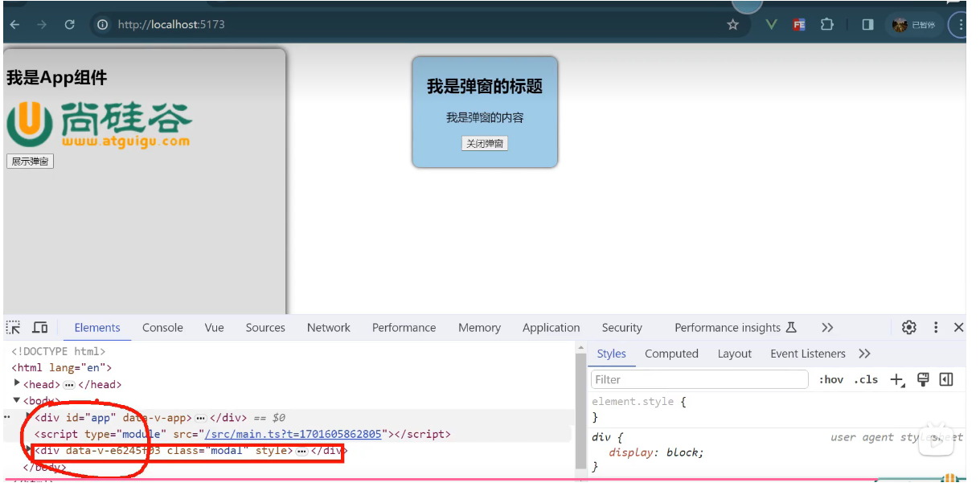Switch to the Elements panel tab
The height and width of the screenshot is (495, 980).
coord(97,328)
